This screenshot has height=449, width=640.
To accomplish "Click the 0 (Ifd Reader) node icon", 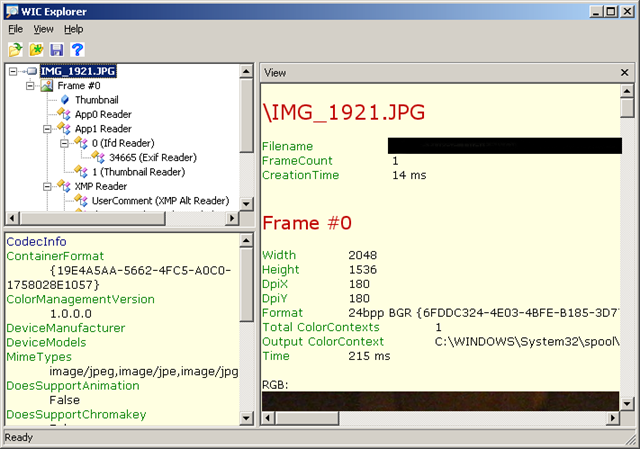I will (81, 143).
